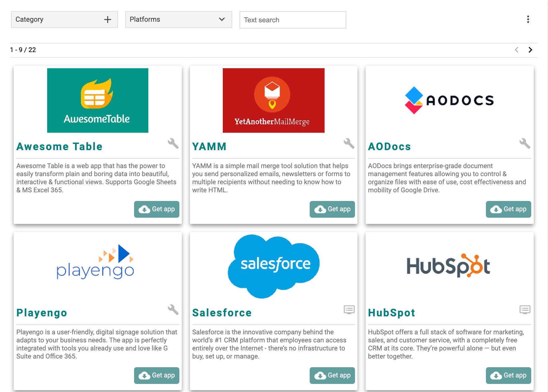Viewport: 548px width, 392px height.
Task: Get the HubSpot app
Action: coord(509,376)
